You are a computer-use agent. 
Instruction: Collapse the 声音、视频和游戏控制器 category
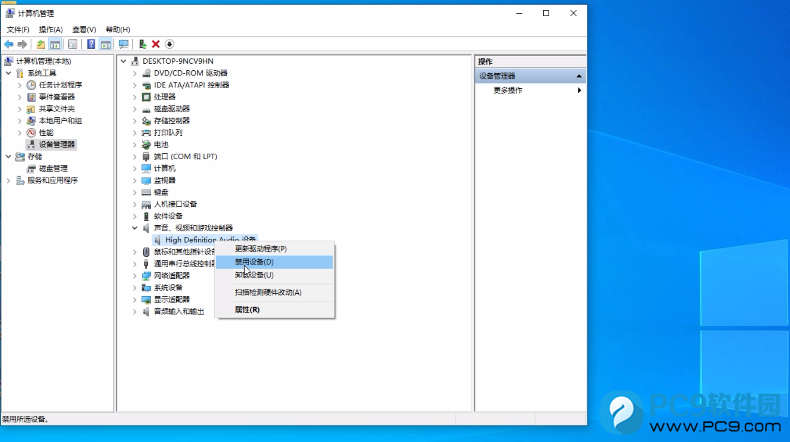tap(135, 228)
